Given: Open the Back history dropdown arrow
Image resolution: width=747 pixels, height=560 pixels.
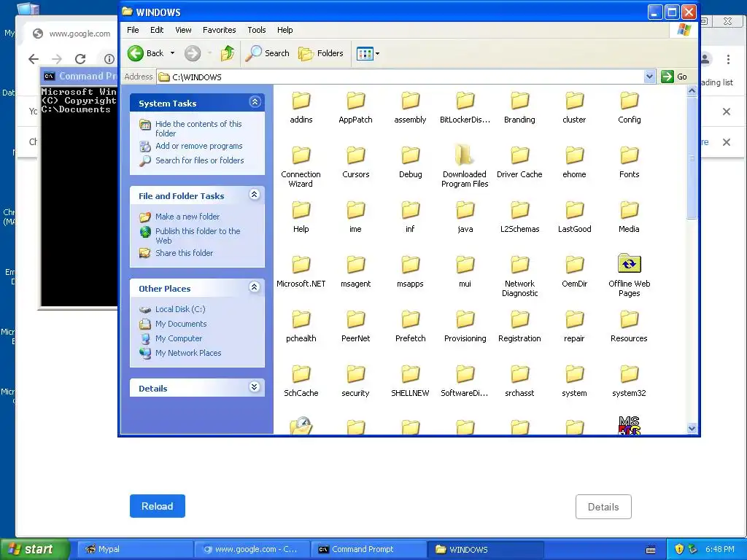Looking at the screenshot, I should tap(172, 53).
